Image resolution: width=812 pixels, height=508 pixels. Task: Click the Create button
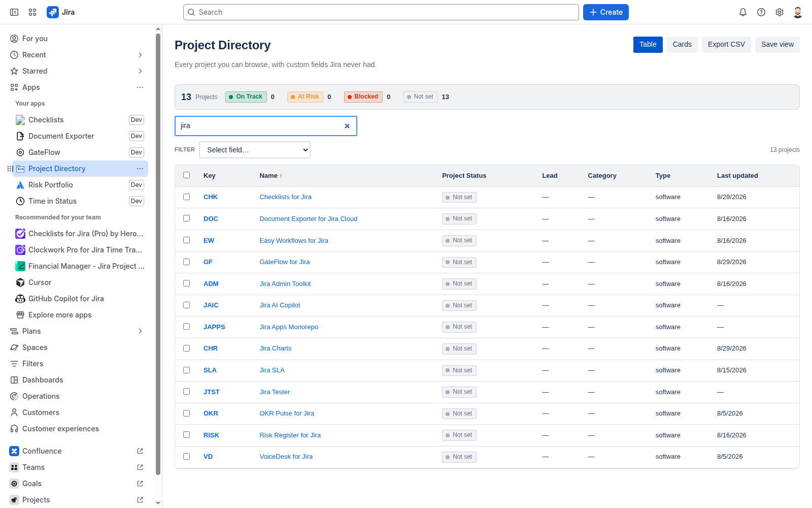click(606, 12)
